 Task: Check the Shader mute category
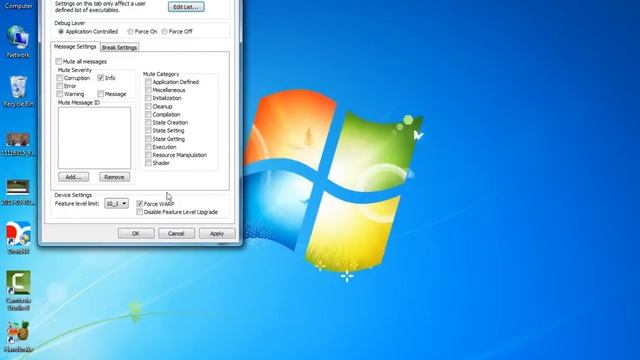(148, 163)
